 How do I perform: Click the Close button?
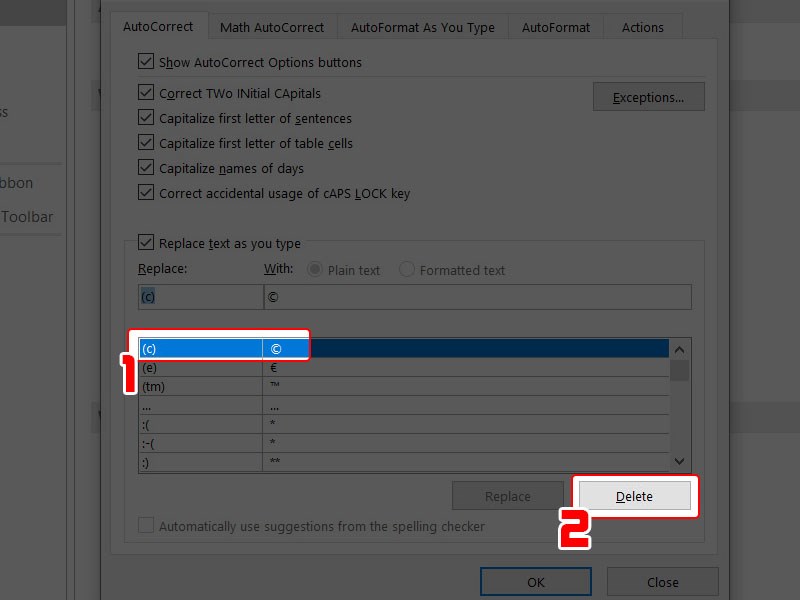(x=662, y=582)
